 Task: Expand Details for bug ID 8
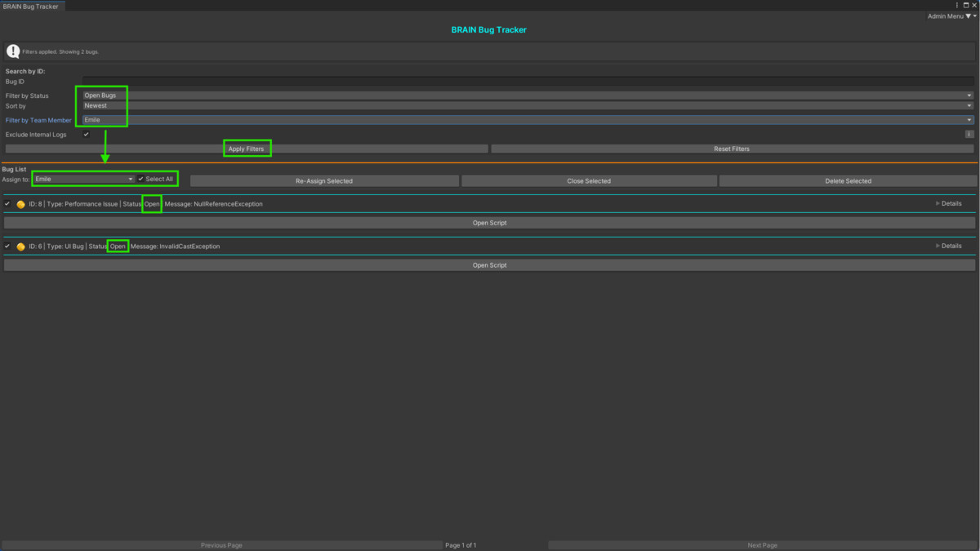click(x=948, y=204)
